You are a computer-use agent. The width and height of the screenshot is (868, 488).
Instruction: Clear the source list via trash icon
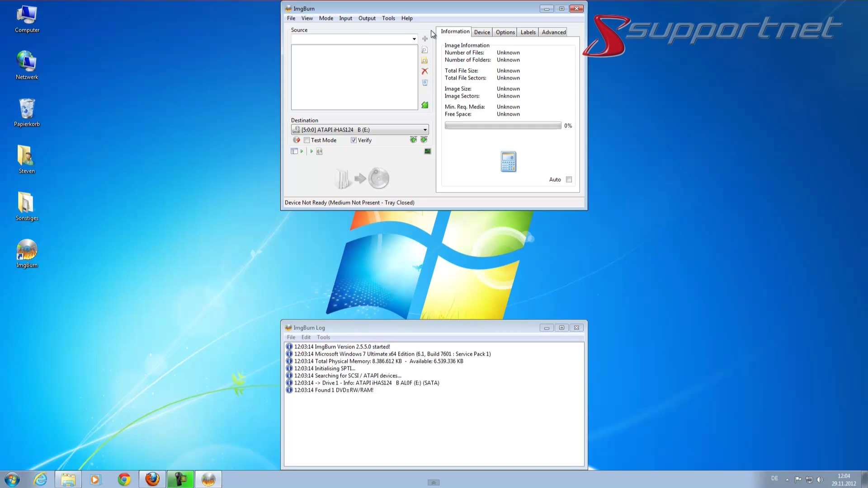click(x=425, y=82)
